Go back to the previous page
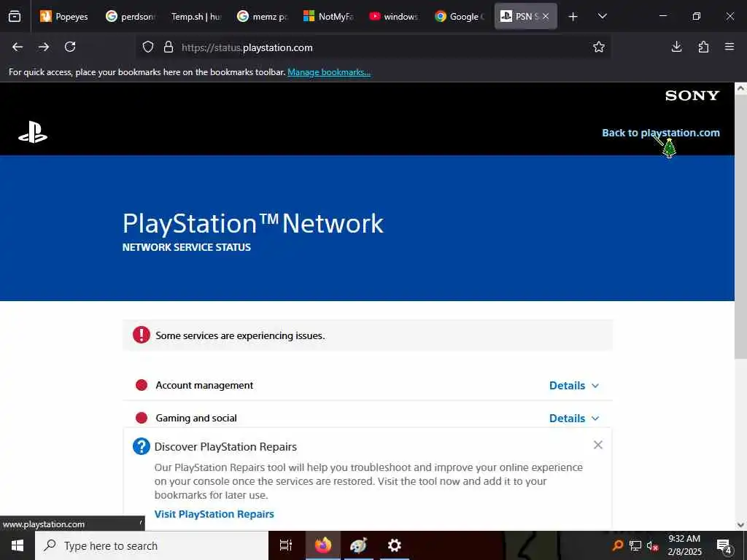Image resolution: width=747 pixels, height=560 pixels. [18, 47]
